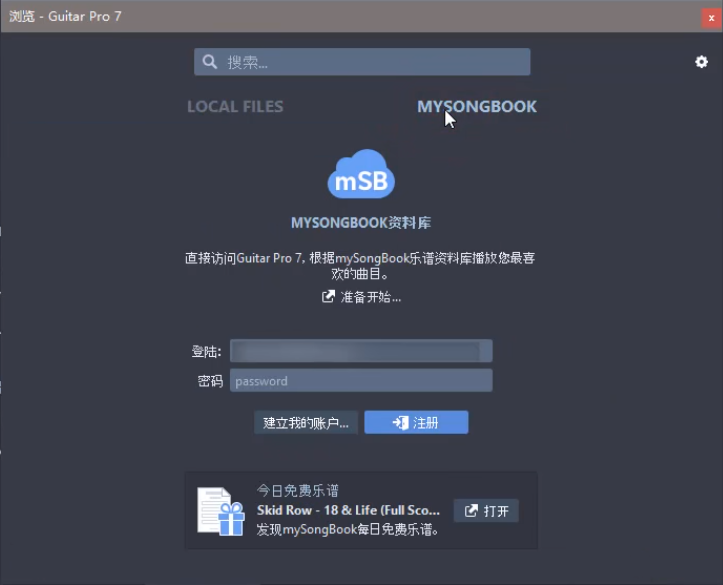Open the 准备开始... link
Viewport: 723px width, 585px height.
click(362, 297)
